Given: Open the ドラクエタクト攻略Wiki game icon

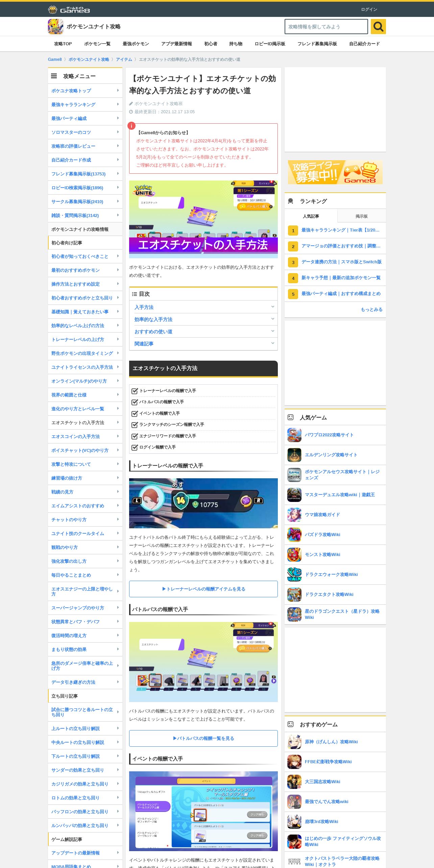Looking at the screenshot, I should tap(294, 595).
